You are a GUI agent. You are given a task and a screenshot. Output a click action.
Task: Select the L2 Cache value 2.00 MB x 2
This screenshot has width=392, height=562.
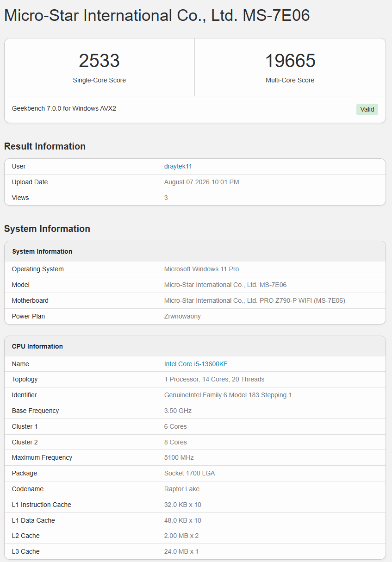pyautogui.click(x=181, y=536)
